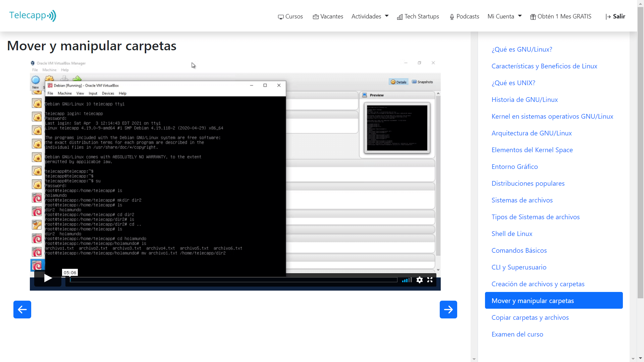
Task: Expand the Mi Cuenta dropdown
Action: click(x=504, y=16)
